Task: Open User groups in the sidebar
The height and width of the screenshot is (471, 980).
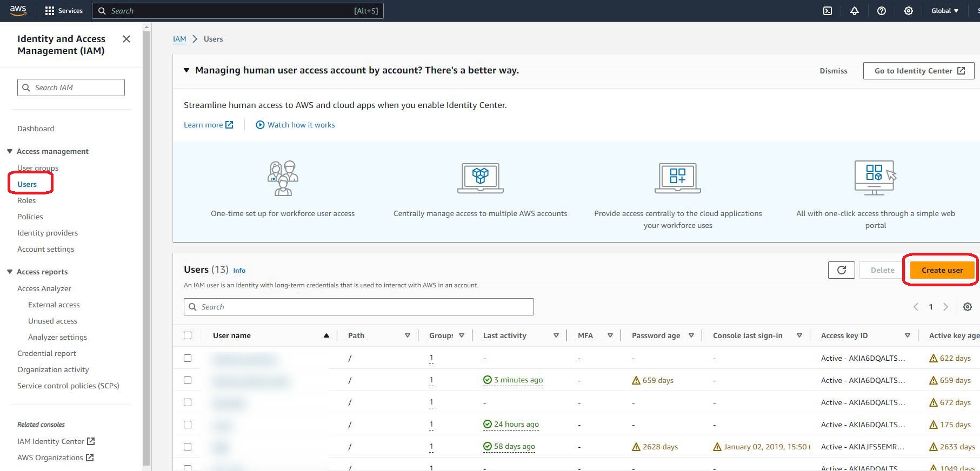Action: (38, 168)
